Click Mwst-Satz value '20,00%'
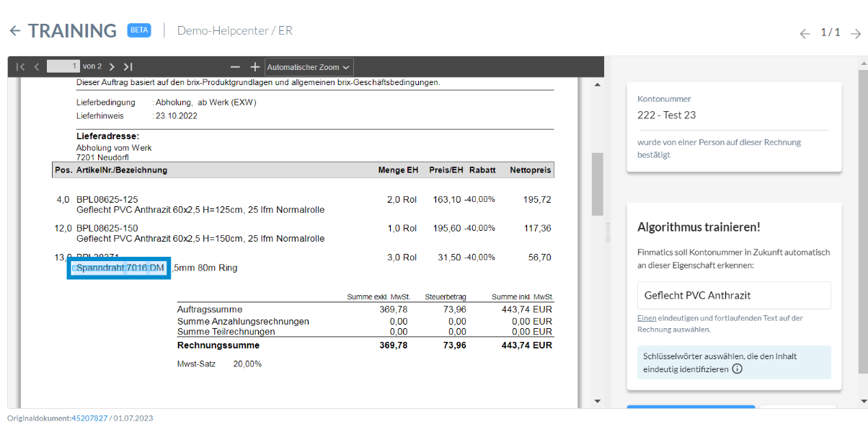The image size is (868, 427). (x=247, y=364)
